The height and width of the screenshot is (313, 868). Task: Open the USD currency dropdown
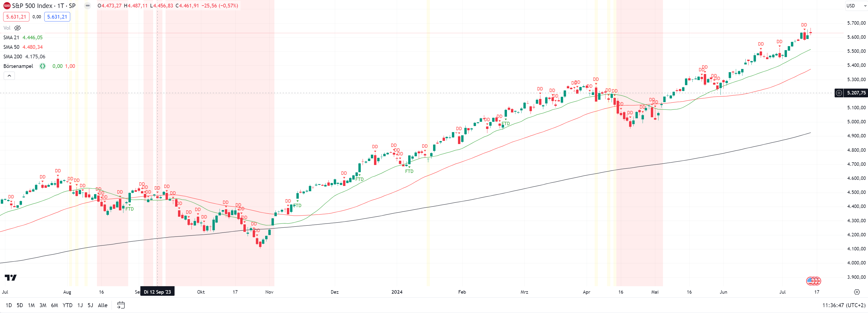click(855, 6)
